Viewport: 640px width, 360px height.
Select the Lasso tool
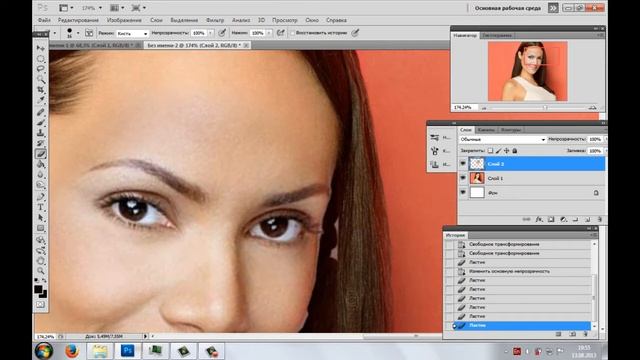point(40,69)
